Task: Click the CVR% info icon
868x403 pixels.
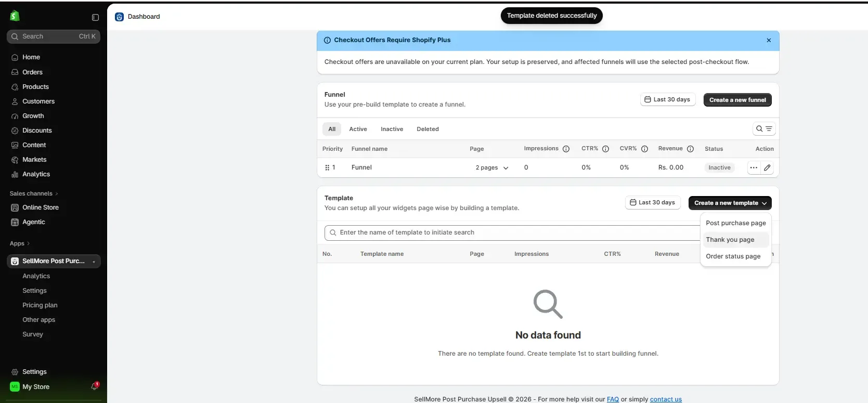Action: pyautogui.click(x=644, y=149)
